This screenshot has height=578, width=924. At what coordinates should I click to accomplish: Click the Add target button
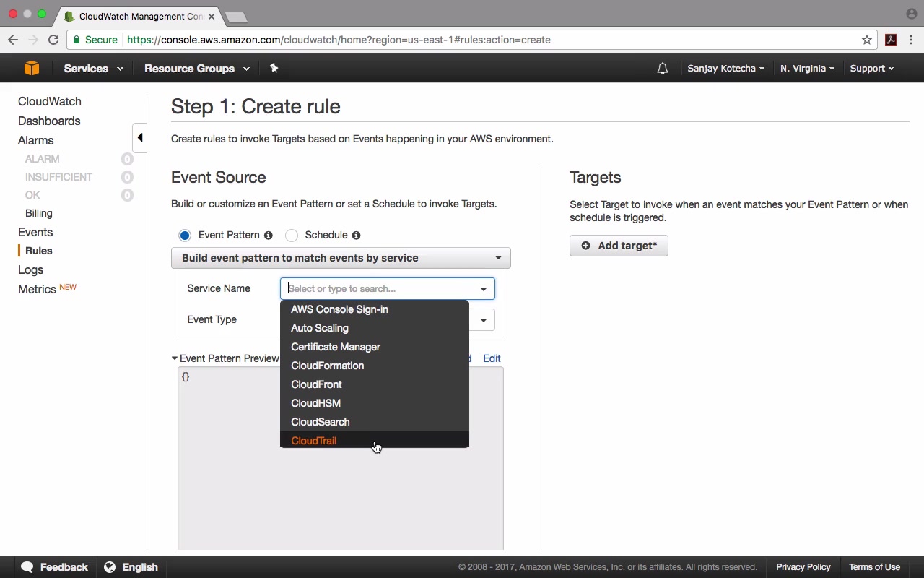[619, 246]
